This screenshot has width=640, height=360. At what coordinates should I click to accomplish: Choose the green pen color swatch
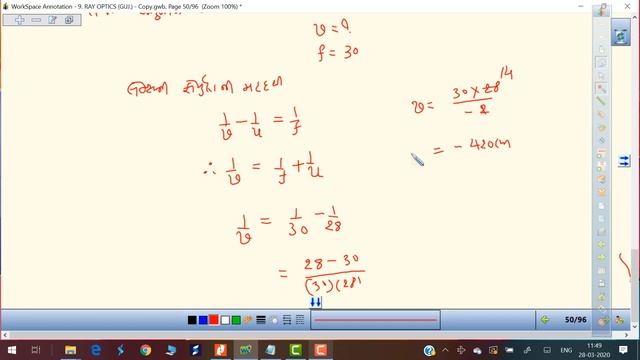[236, 320]
